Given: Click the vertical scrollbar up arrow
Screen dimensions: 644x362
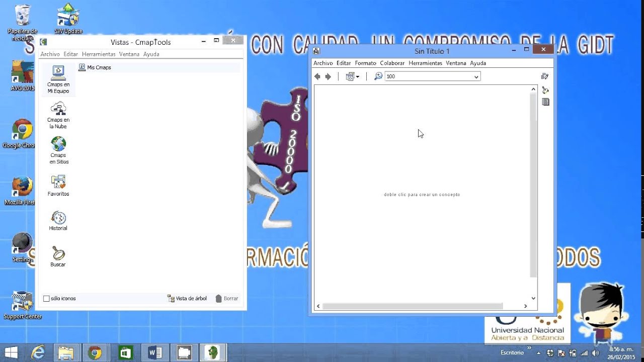Looking at the screenshot, I should (534, 89).
